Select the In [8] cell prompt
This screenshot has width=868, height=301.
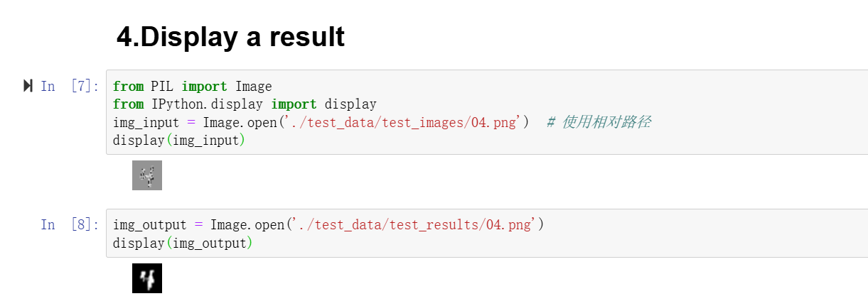(x=70, y=225)
